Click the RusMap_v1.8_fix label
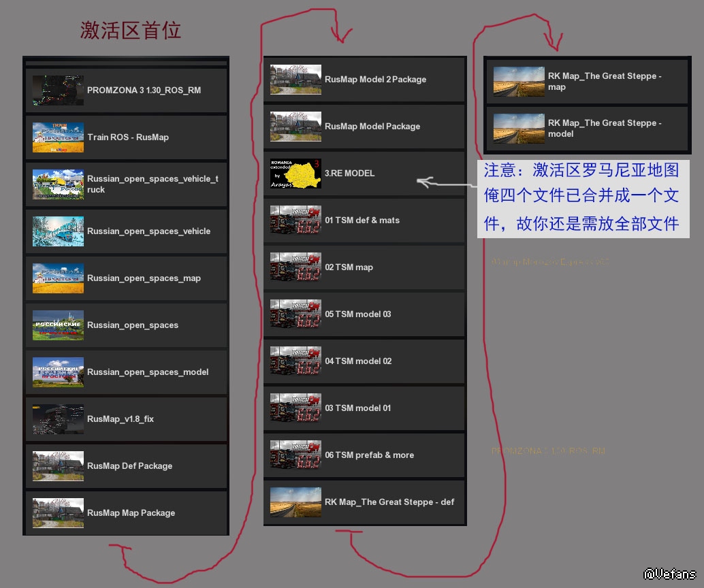The width and height of the screenshot is (704, 588). click(121, 419)
